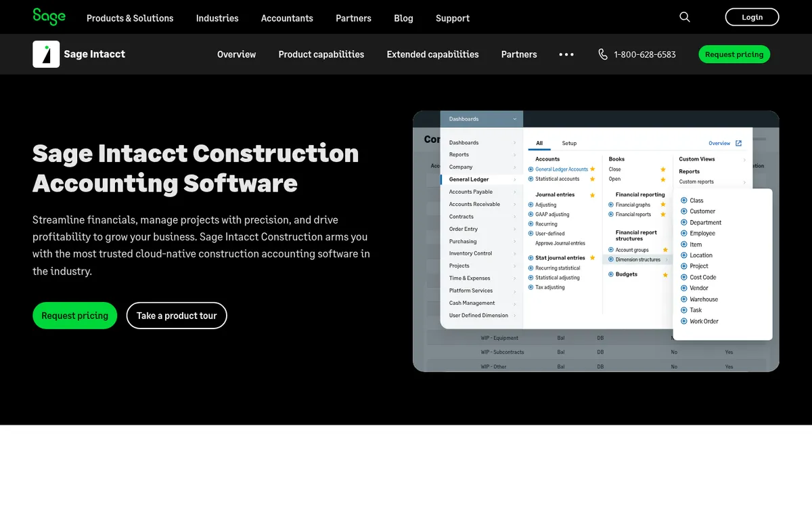Click the plus icon next to Employee
This screenshot has height=508, width=812.
tap(684, 233)
